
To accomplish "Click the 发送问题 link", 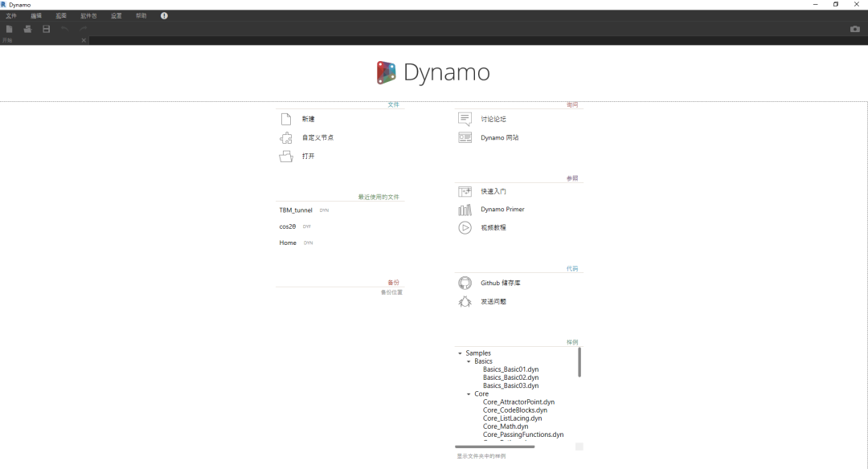I will 493,302.
